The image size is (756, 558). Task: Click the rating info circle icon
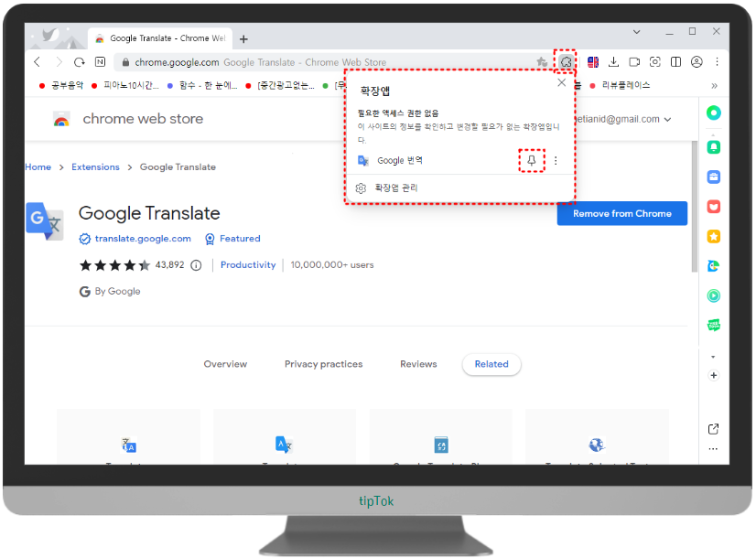pos(196,265)
